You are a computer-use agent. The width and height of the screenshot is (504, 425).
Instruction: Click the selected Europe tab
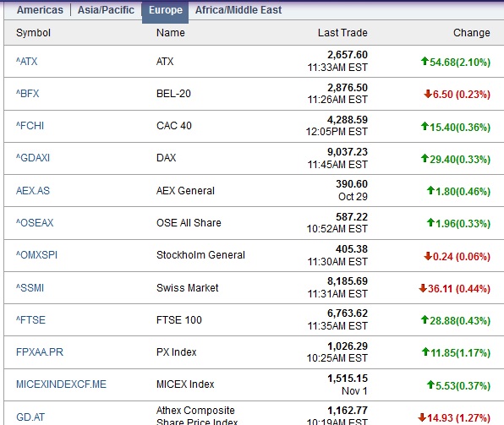[x=165, y=10]
